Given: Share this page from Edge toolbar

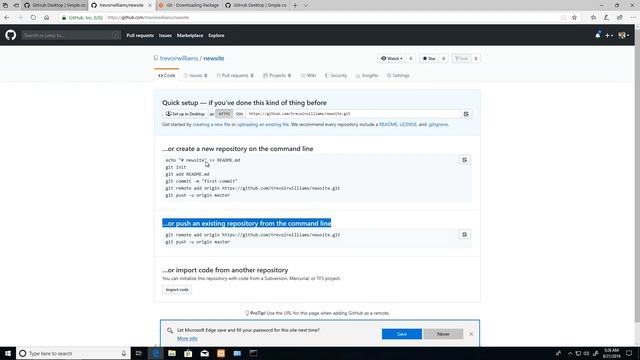Looking at the screenshot, I should 620,18.
